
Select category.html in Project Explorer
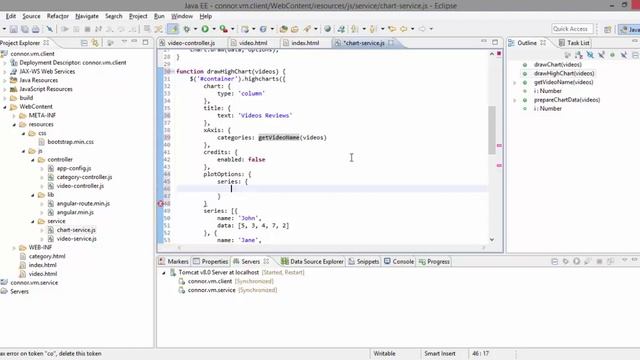[x=47, y=257]
